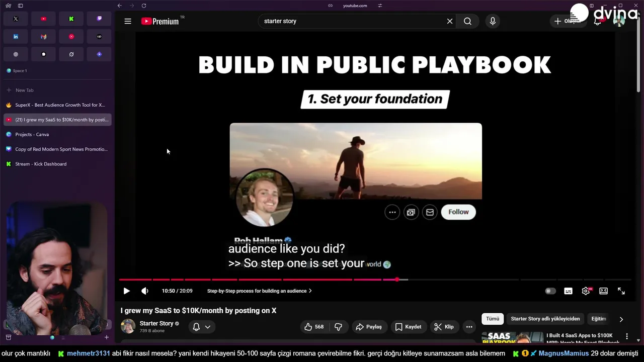This screenshot has width=644, height=362.
Task: Click the Klip clip button
Action: coord(444,327)
